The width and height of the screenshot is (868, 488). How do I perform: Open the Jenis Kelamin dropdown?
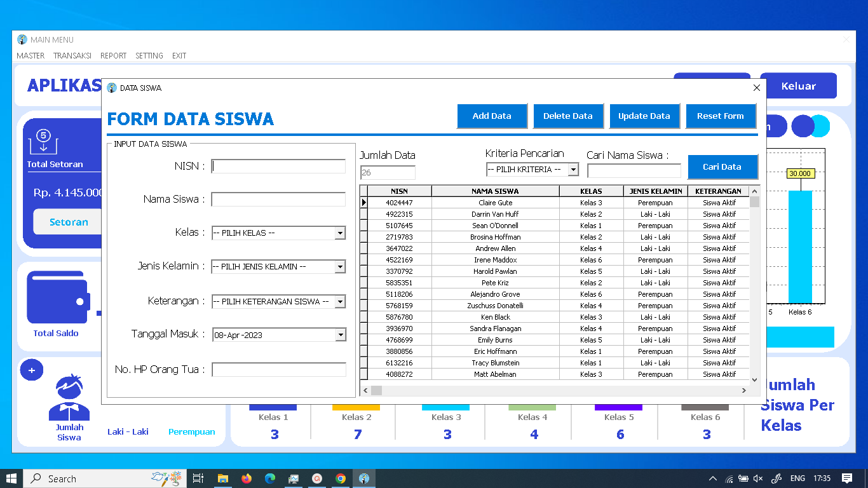click(341, 266)
